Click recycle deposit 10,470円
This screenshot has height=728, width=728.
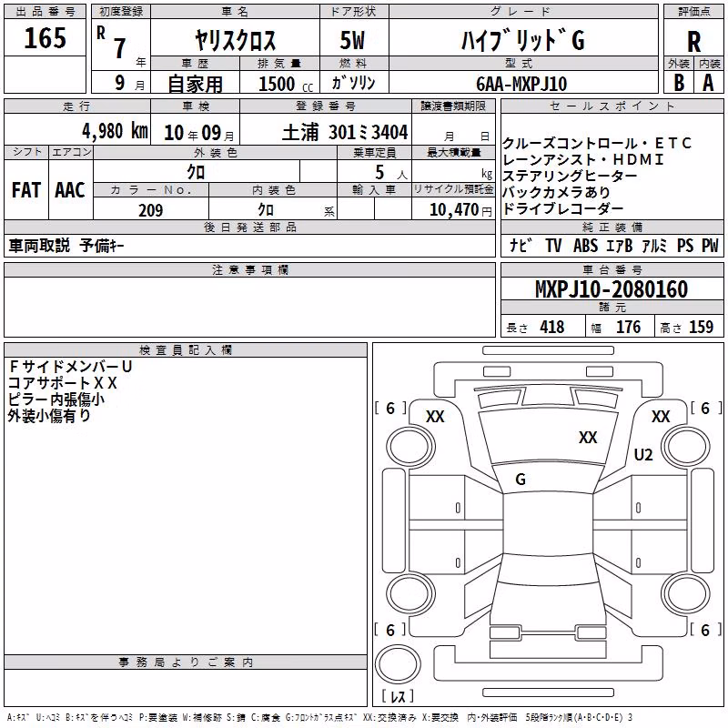click(x=460, y=210)
